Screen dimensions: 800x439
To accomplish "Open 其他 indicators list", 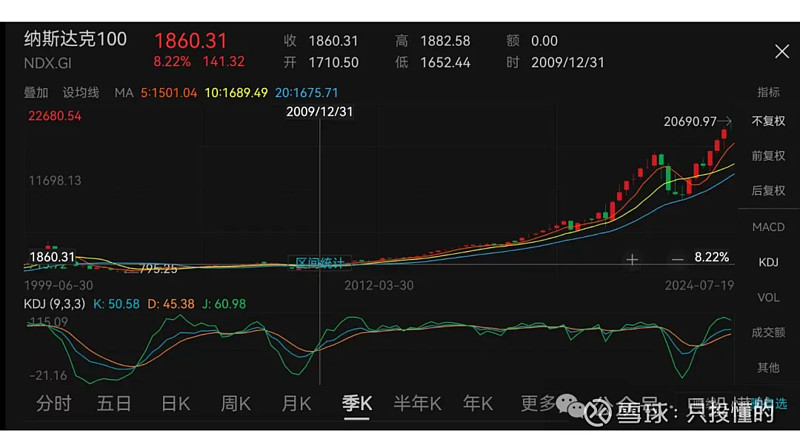I will point(768,368).
